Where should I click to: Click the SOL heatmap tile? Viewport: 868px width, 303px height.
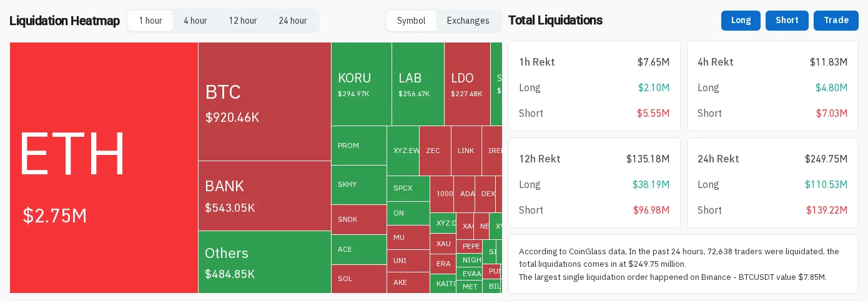tap(359, 279)
